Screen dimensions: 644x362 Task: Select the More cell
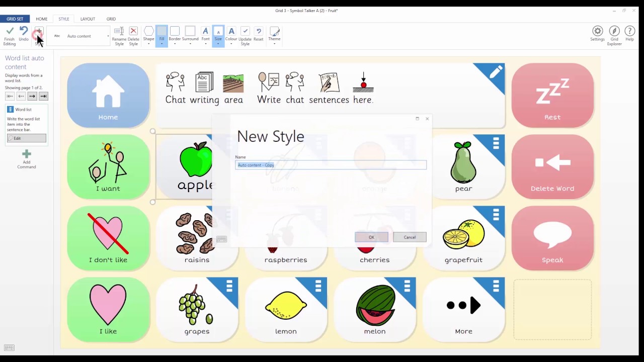click(463, 309)
